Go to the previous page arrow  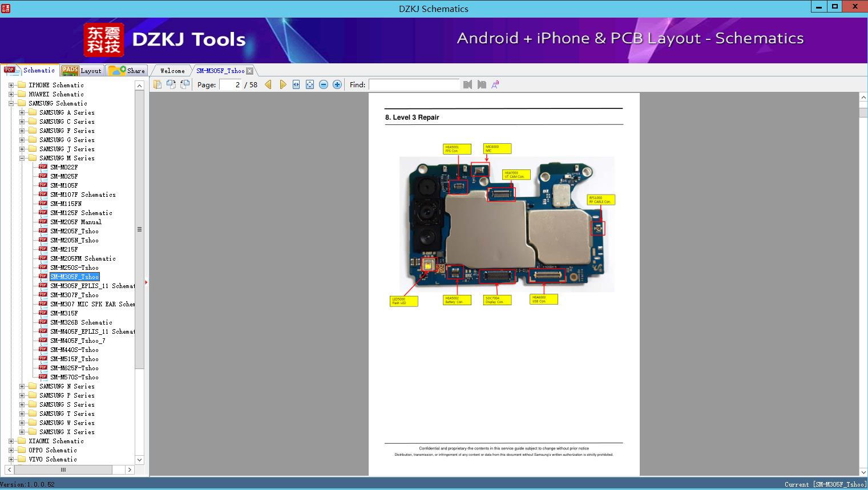tap(268, 84)
